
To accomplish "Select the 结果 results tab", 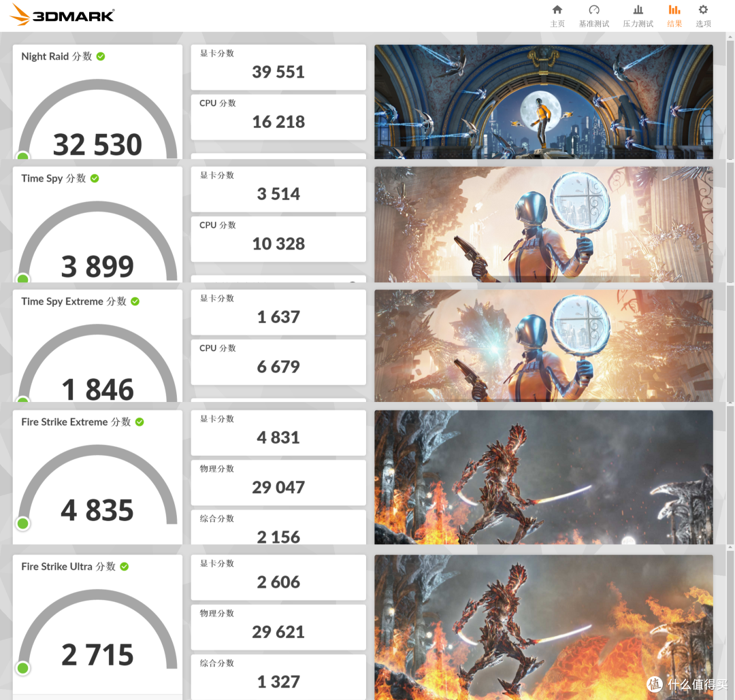I will (674, 16).
